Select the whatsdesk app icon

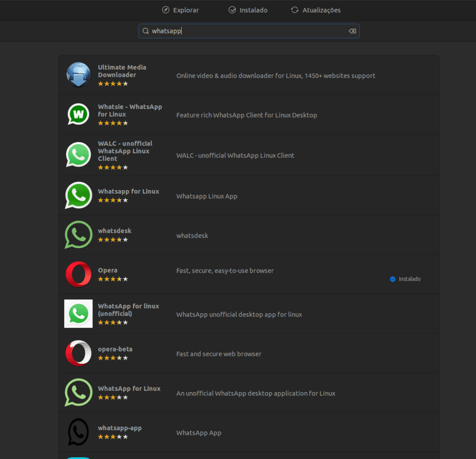coord(78,235)
